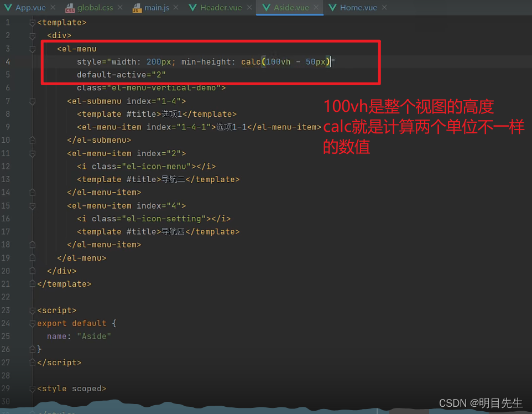This screenshot has height=414, width=532.
Task: Click the el-menu-item index="1-4-1" line
Action: 199,127
